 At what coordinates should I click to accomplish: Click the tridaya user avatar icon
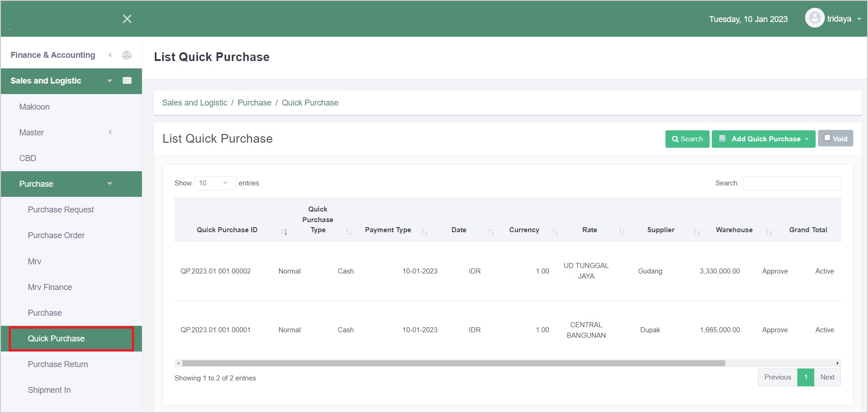(x=814, y=18)
